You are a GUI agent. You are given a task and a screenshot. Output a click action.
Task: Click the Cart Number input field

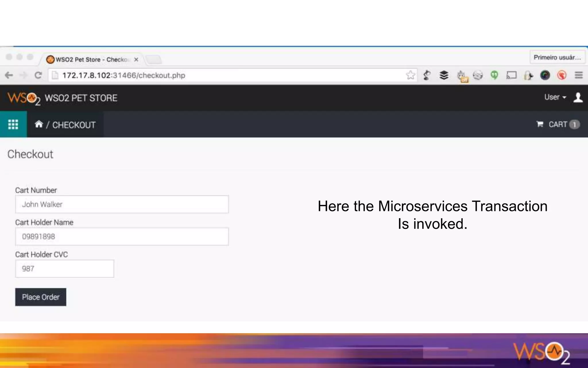pos(122,204)
